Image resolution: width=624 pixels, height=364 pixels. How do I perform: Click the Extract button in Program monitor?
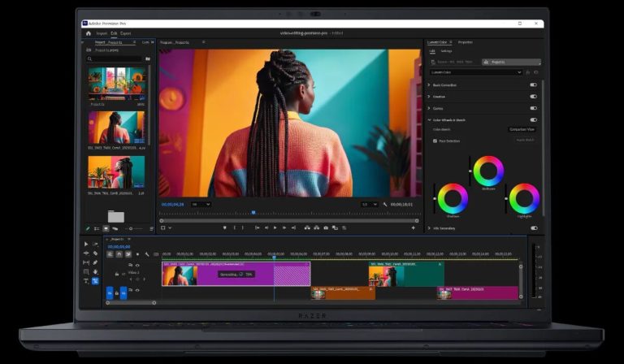click(316, 228)
